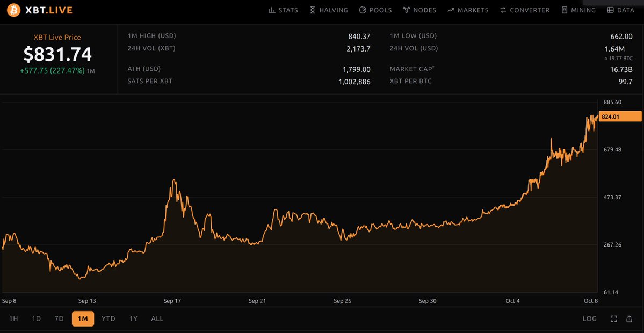Open the HALVING page
This screenshot has width=644, height=333.
[334, 10]
